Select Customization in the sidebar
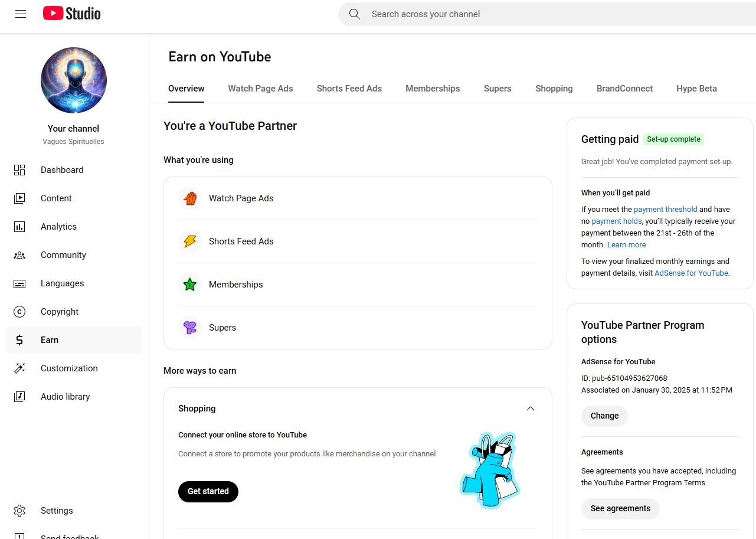 pos(74,368)
